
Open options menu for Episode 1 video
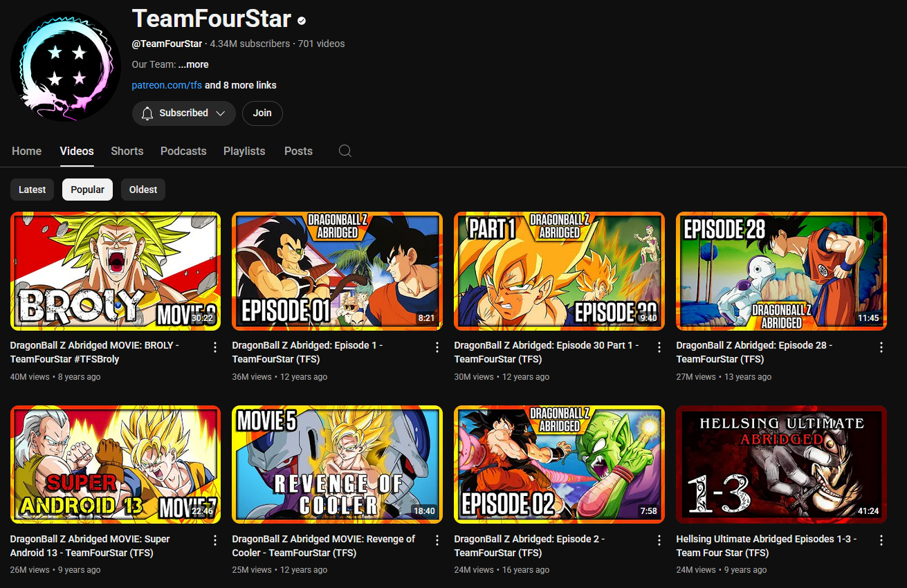[x=437, y=347]
